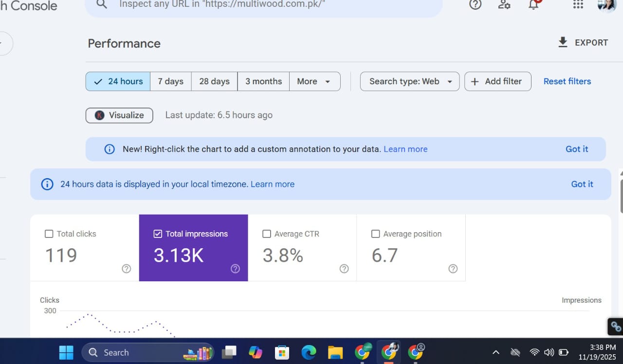This screenshot has width=623, height=364.
Task: Open the Help question mark icon
Action: [475, 4]
